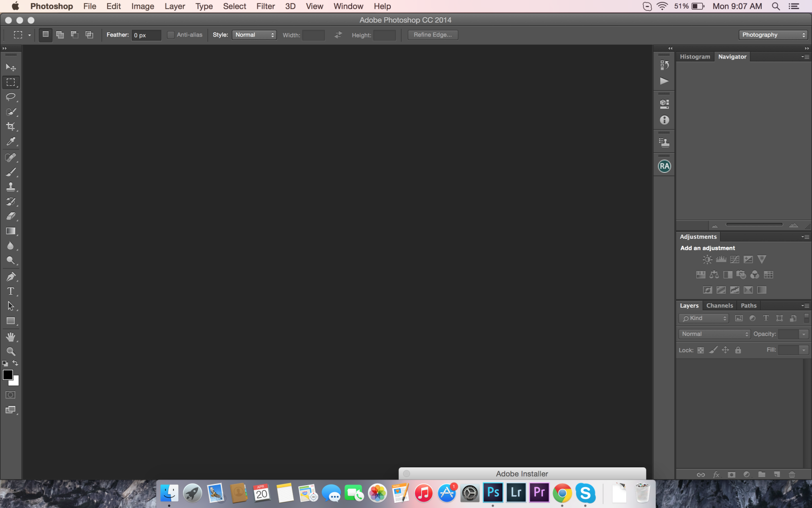Select the Lasso tool
Image resolution: width=812 pixels, height=508 pixels.
(x=11, y=97)
